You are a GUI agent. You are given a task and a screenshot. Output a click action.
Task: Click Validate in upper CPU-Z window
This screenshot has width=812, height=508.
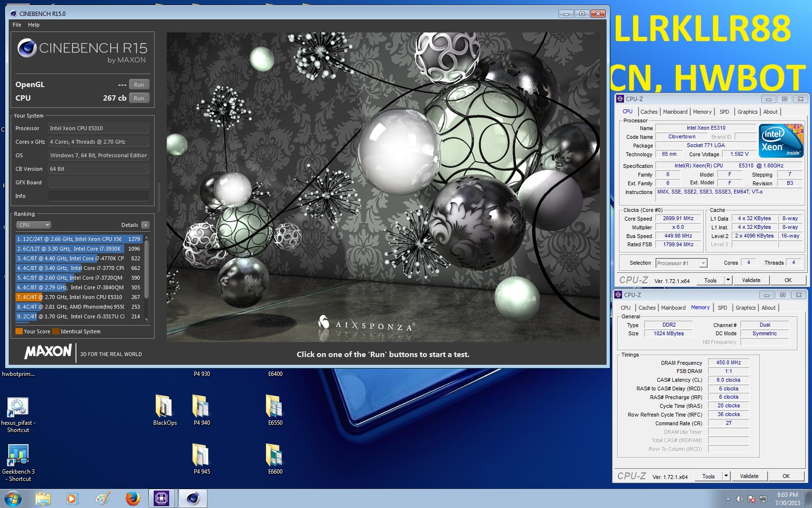pyautogui.click(x=751, y=280)
